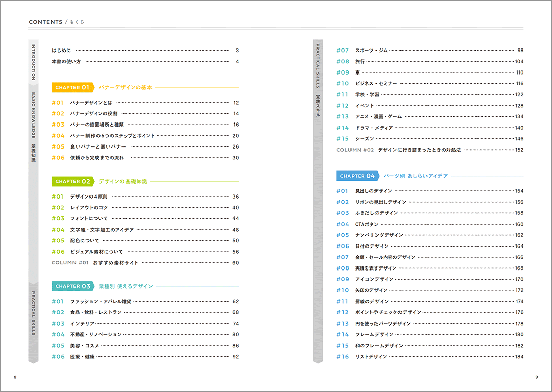Click the CONTENTS / もくじ header

[56, 22]
